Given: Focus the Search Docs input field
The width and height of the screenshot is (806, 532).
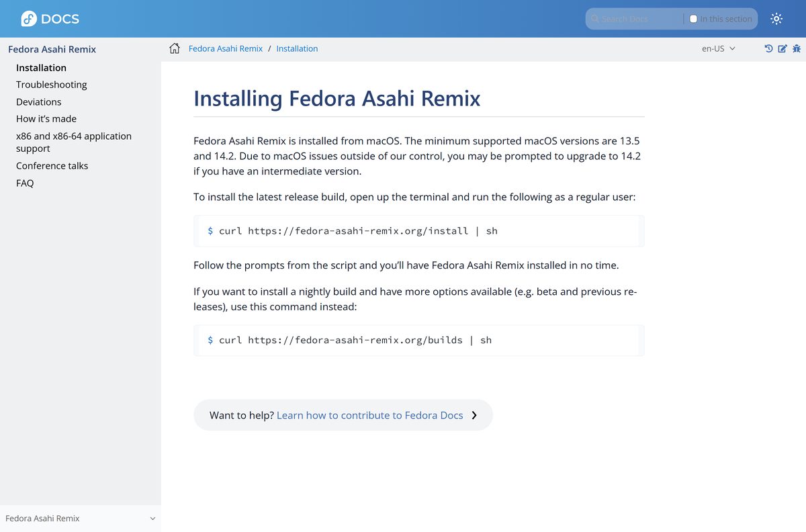Looking at the screenshot, I should point(640,19).
